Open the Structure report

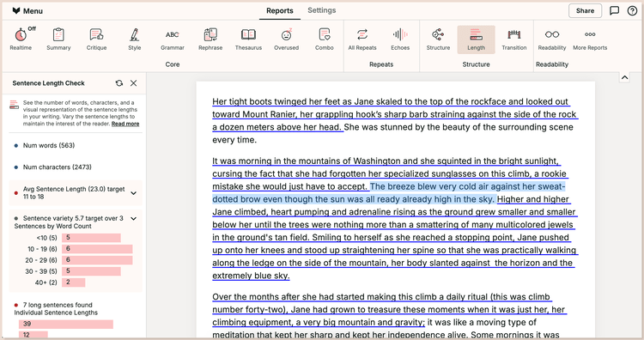(438, 39)
